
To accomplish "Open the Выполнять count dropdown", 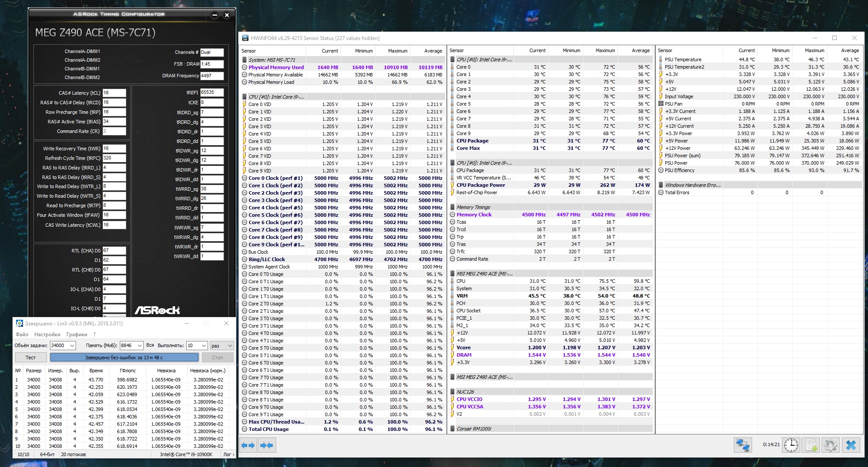I will tap(204, 345).
